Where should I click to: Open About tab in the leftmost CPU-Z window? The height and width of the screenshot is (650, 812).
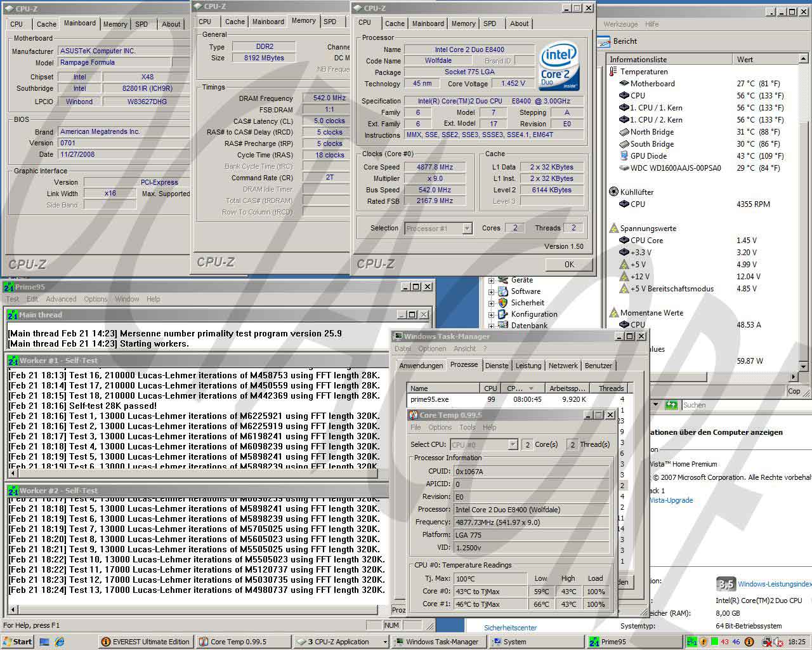click(171, 24)
